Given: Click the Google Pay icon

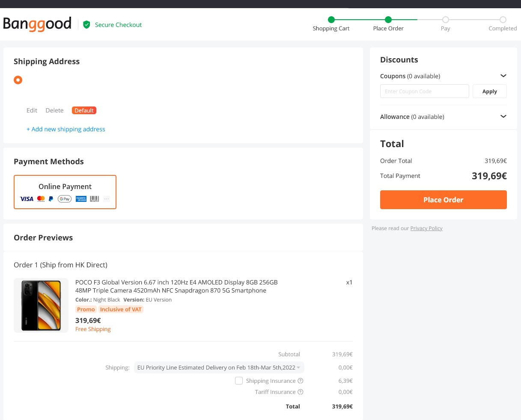Looking at the screenshot, I should (x=65, y=199).
